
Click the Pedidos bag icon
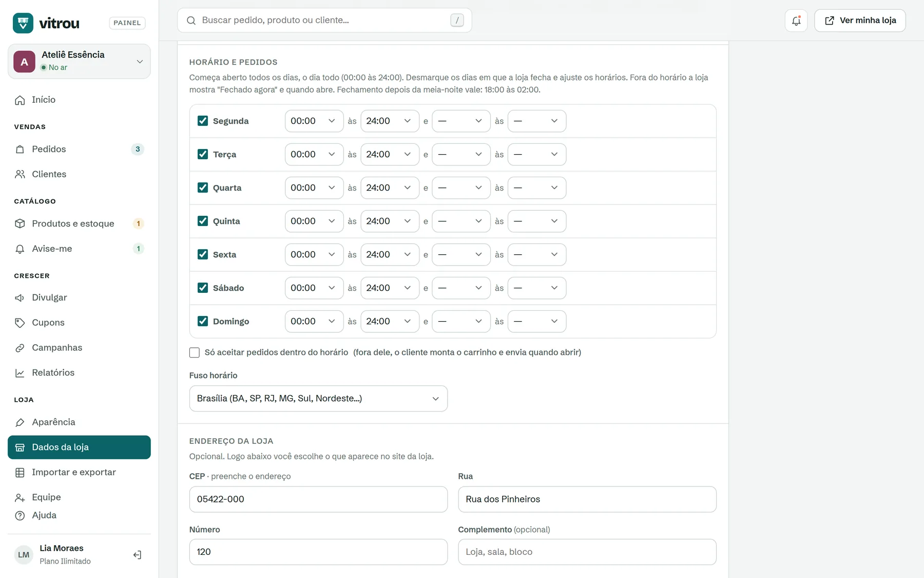pos(20,150)
